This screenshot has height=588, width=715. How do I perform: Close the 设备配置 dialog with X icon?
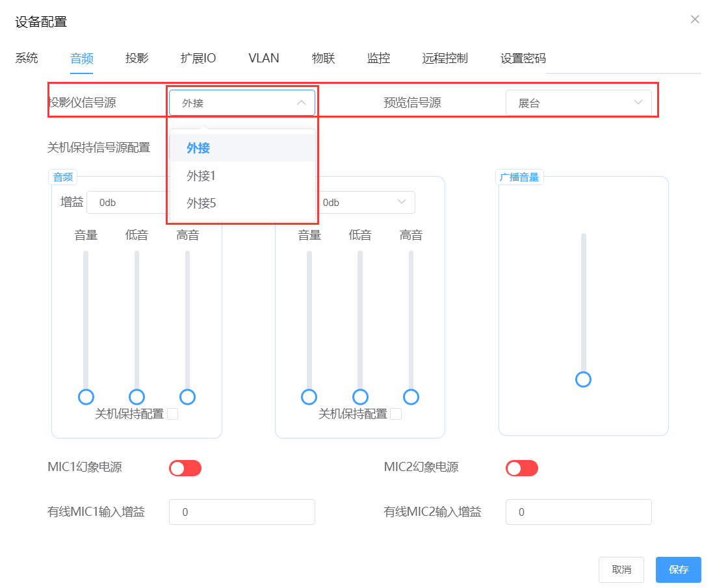coord(695,19)
